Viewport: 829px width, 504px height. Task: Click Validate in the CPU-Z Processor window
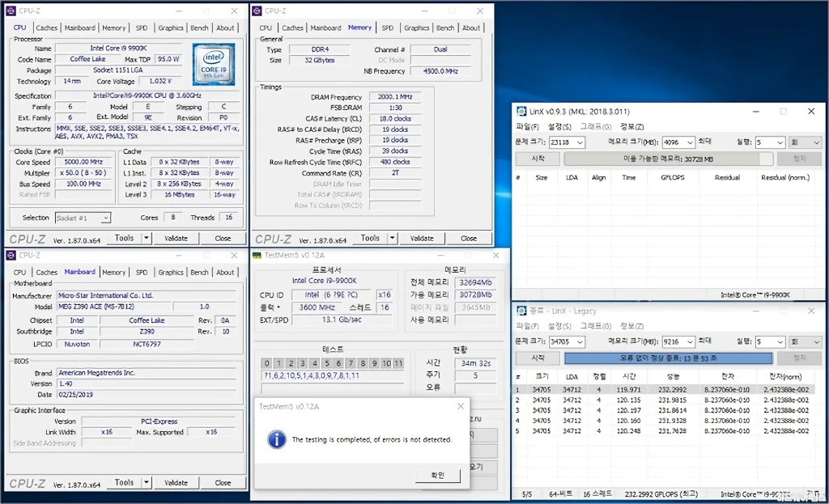coord(176,239)
